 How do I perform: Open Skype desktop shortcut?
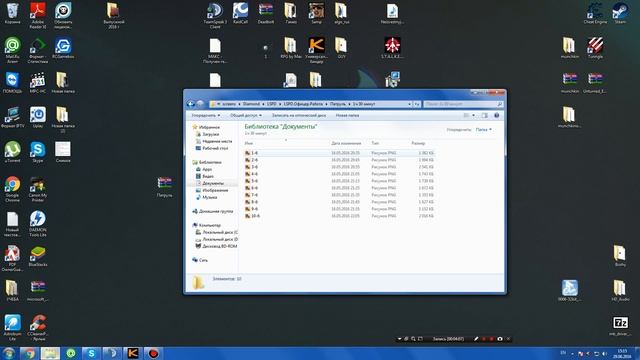point(38,152)
